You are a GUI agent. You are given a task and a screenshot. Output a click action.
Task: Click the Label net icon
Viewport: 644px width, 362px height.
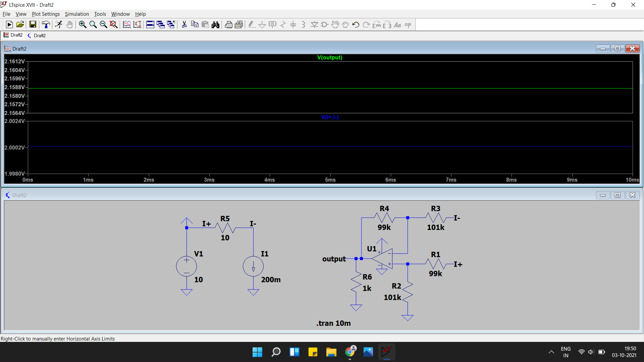(273, 24)
